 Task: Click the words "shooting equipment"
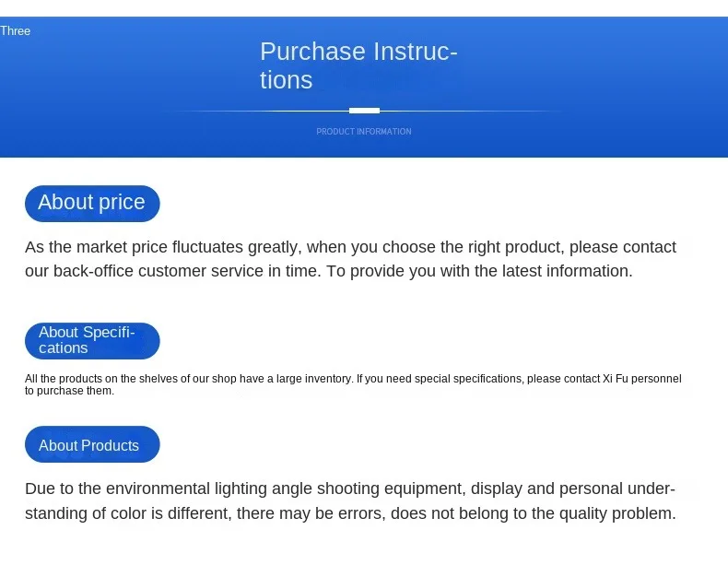385,488
